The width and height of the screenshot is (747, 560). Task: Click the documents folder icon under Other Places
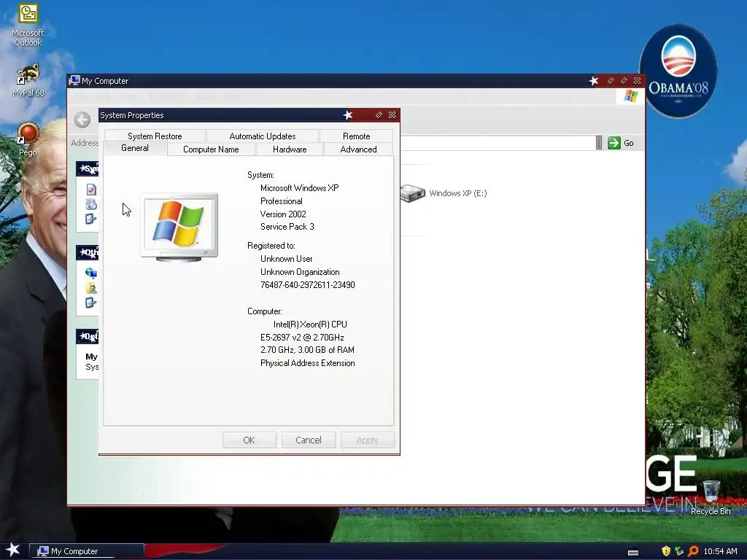(x=91, y=287)
